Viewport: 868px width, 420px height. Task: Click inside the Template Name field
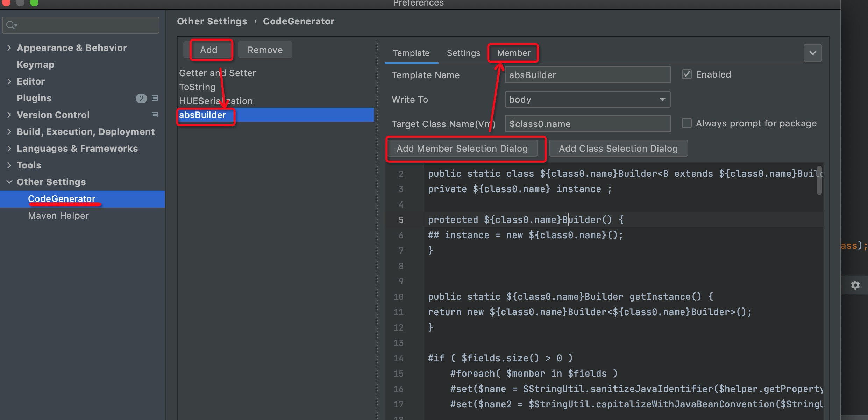[x=587, y=75]
